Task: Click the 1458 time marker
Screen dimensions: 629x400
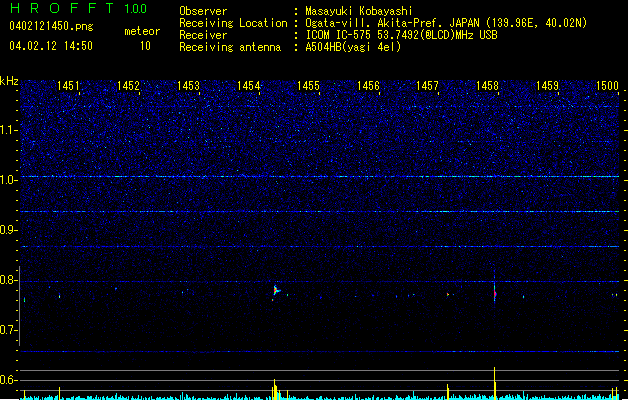Action: pos(487,86)
